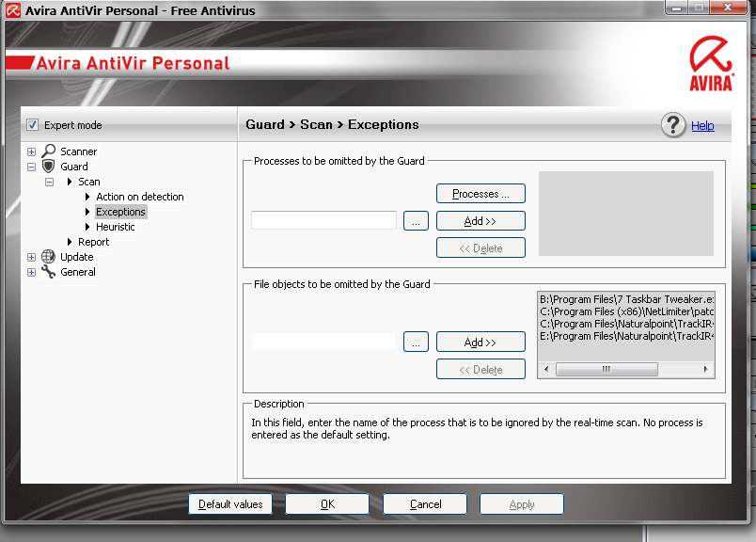Expand the Scanner tree node
Screen dimensions: 756x542
click(31, 151)
